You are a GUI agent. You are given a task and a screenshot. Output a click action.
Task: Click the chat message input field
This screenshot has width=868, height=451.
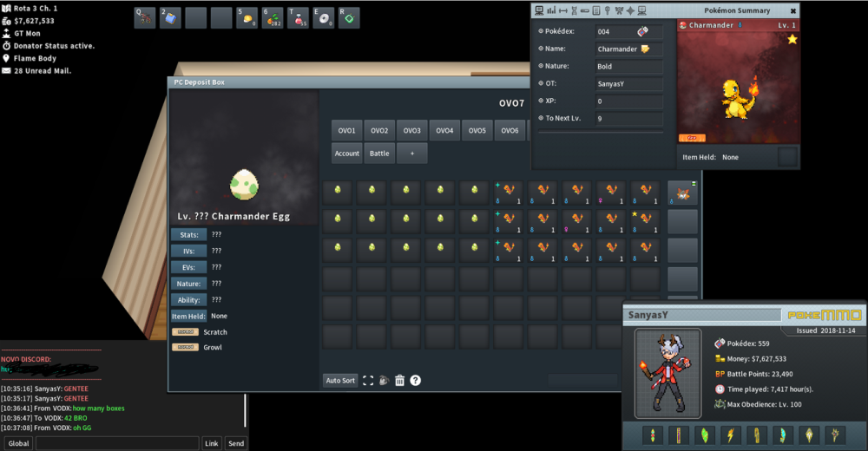[x=117, y=443]
